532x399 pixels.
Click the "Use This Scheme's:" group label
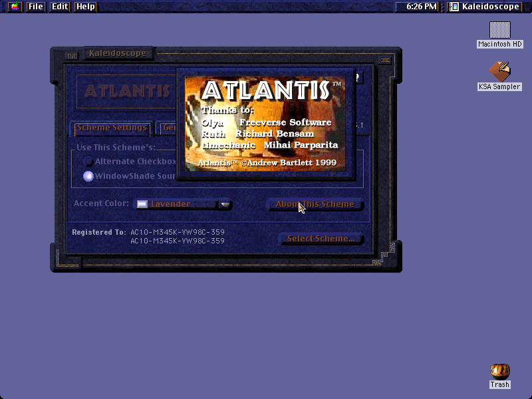(x=116, y=148)
